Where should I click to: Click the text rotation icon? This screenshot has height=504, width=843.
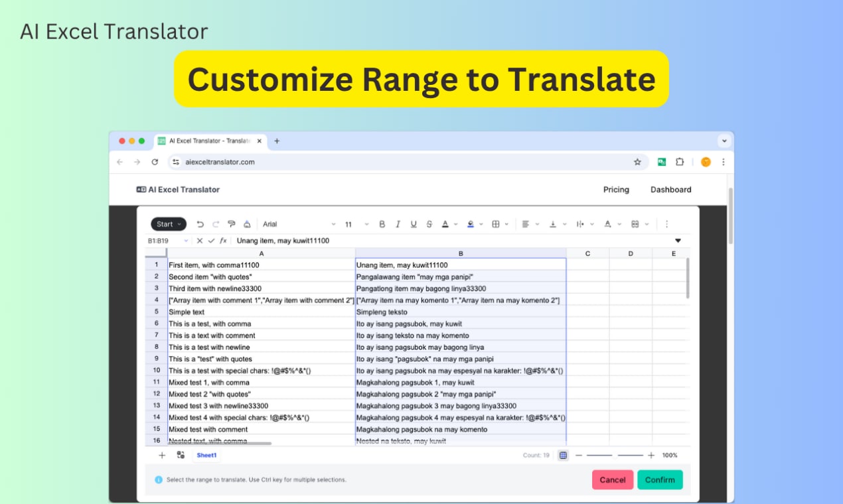tap(607, 224)
